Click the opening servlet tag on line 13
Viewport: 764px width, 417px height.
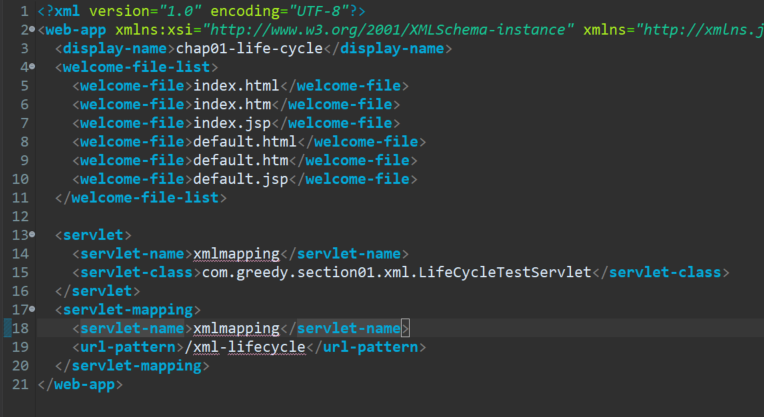pos(93,235)
